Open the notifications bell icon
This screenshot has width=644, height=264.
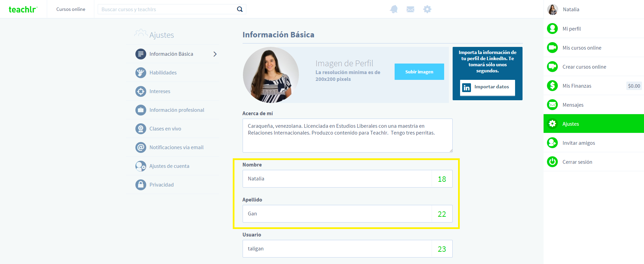tap(394, 9)
